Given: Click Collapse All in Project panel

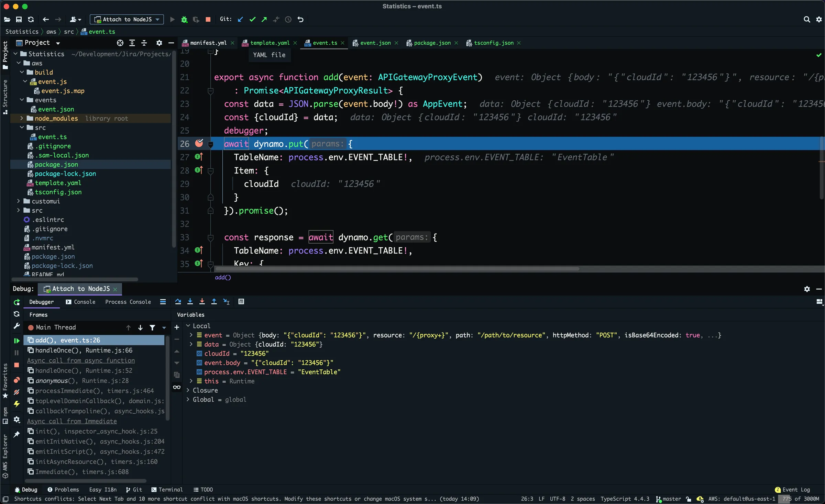Looking at the screenshot, I should 144,43.
